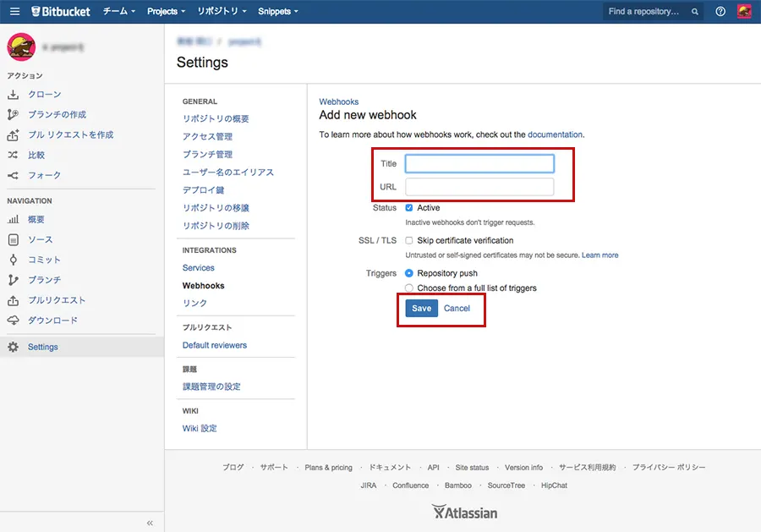This screenshot has height=532, width=761.
Task: Select Choose from a full list of triggers
Action: click(x=409, y=288)
